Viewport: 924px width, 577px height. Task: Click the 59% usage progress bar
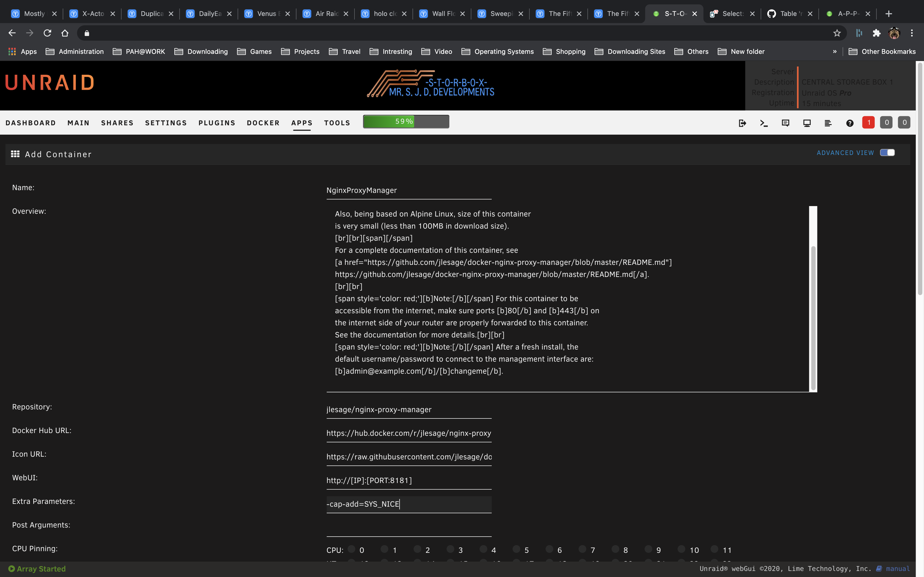(406, 121)
